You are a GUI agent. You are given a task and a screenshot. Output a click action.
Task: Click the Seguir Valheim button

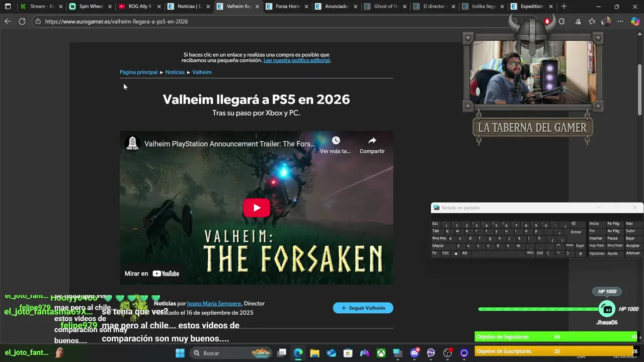tap(363, 308)
